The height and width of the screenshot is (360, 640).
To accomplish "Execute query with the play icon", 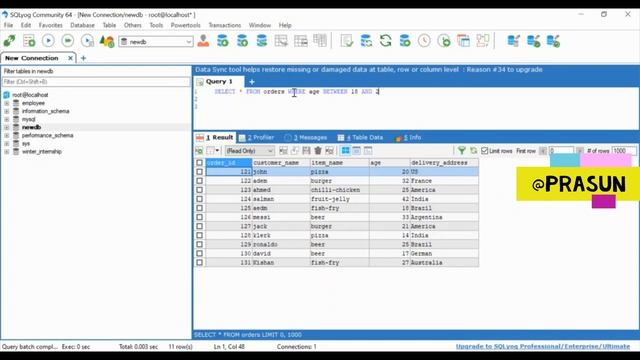I will click(48, 41).
